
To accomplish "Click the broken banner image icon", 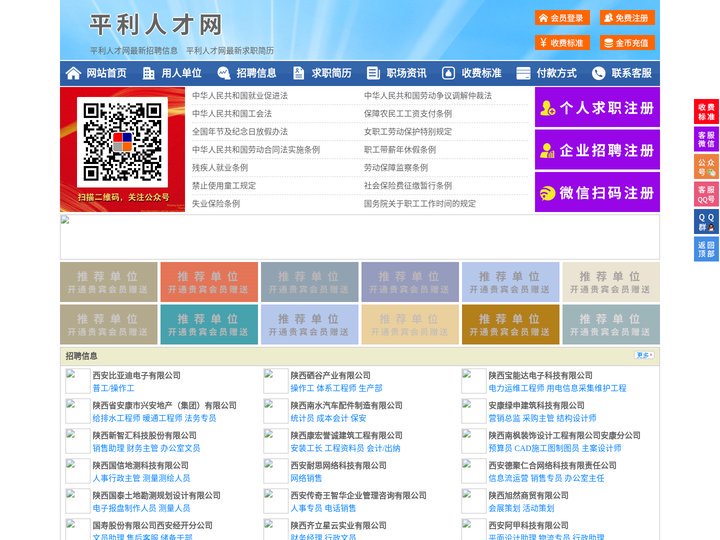I will click(x=65, y=220).
